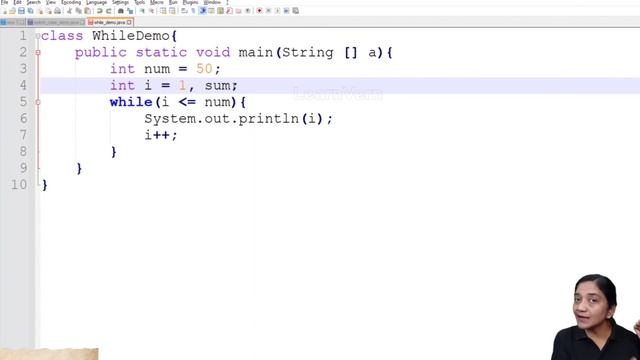Undo the last edit with Undo icon
The width and height of the screenshot is (640, 360).
[99, 11]
